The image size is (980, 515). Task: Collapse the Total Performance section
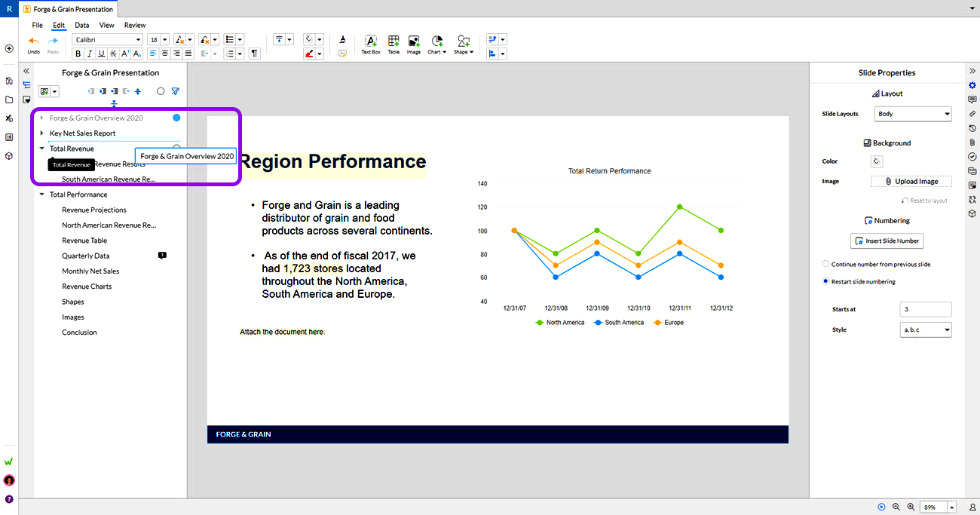42,195
